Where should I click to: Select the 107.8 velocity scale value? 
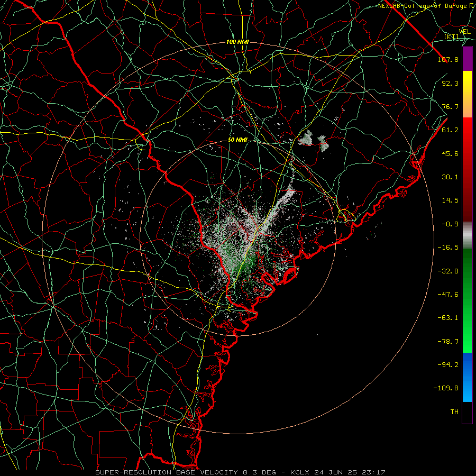448,59
